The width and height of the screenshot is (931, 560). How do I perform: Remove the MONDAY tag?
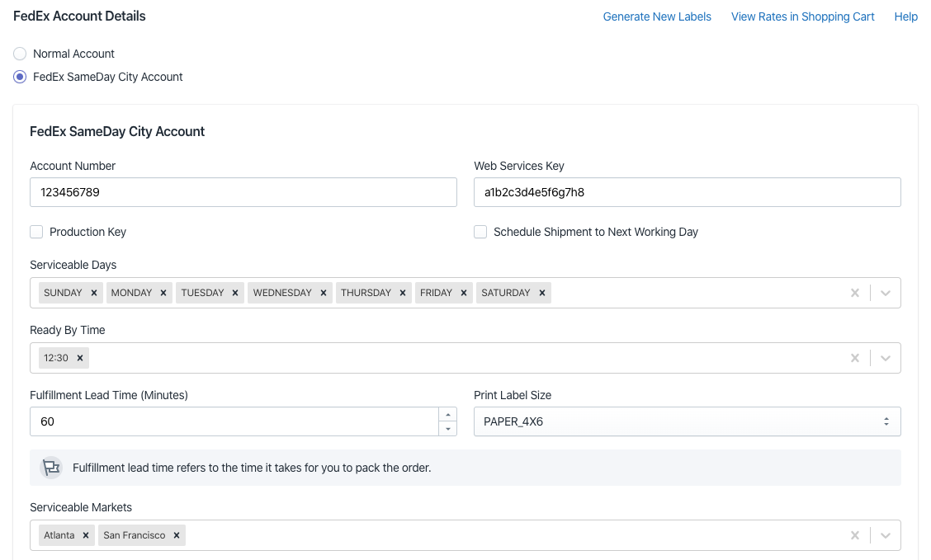(163, 293)
